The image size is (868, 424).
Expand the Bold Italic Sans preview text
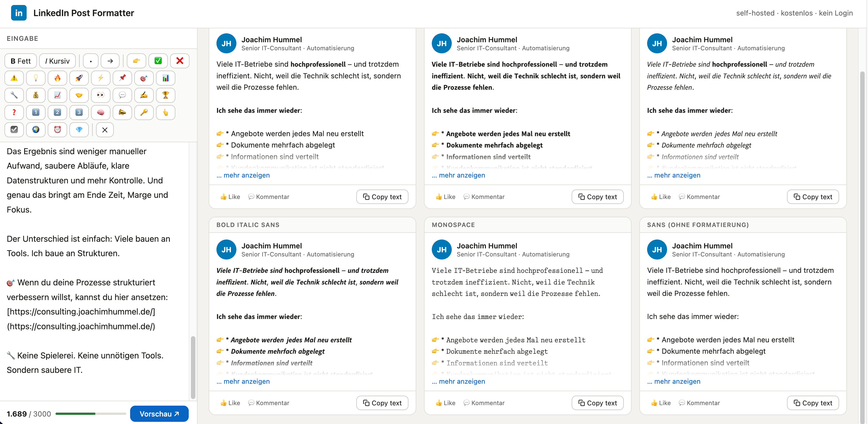pos(246,381)
